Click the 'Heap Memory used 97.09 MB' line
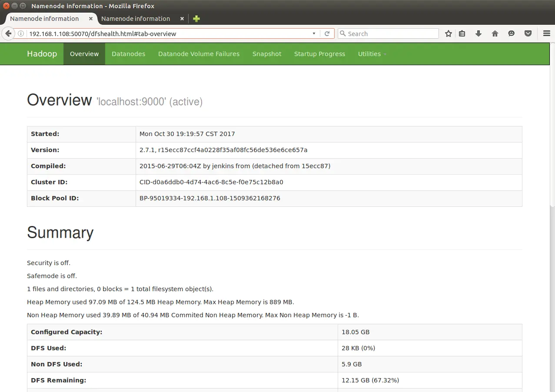This screenshot has width=555, height=392. [160, 302]
